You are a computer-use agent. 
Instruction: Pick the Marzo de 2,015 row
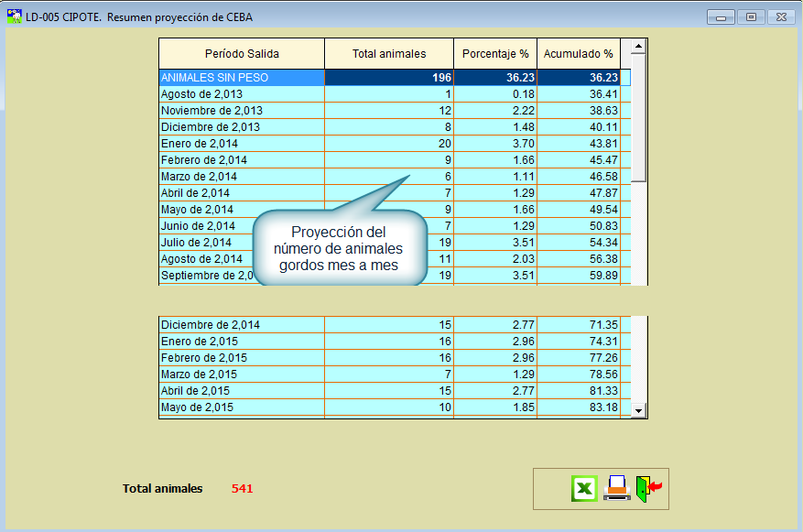pos(242,375)
